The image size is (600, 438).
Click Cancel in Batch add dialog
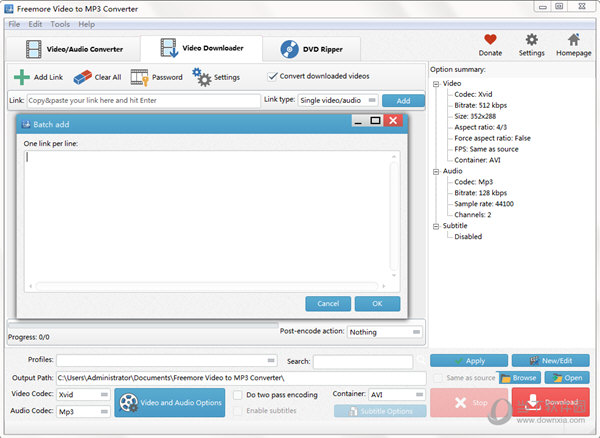pos(328,304)
